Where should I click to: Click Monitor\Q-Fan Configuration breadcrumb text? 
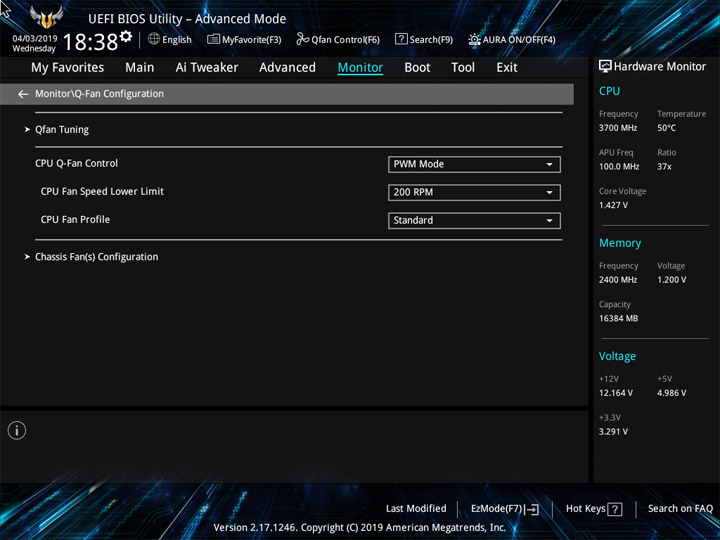(100, 94)
